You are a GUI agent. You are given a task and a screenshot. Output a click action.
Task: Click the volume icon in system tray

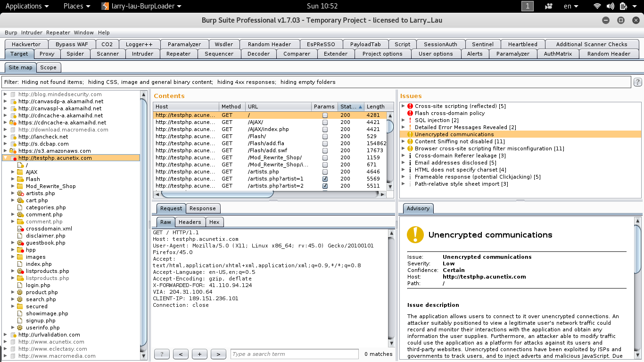coord(611,6)
